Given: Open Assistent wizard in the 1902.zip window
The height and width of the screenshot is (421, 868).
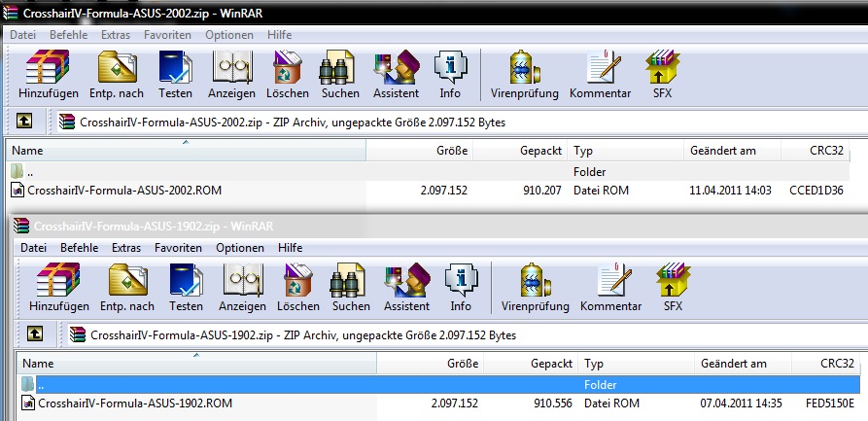Looking at the screenshot, I should (x=407, y=279).
